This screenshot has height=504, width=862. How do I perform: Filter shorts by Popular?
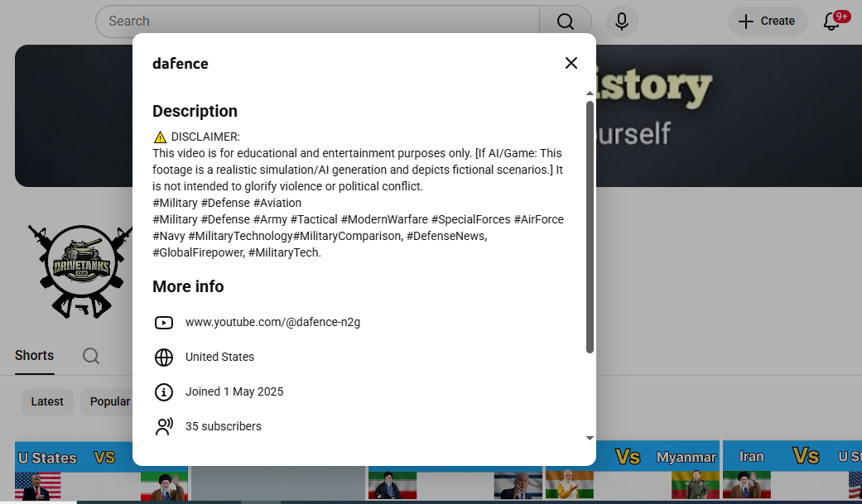pyautogui.click(x=109, y=401)
